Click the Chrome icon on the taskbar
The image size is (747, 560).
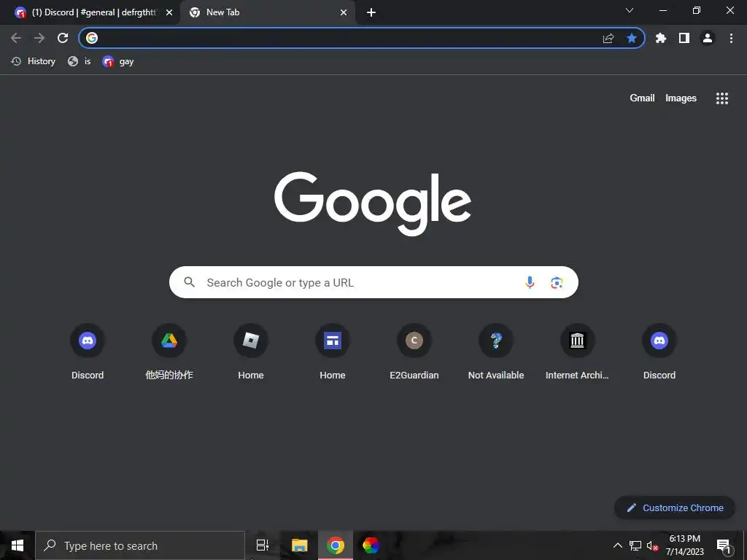point(336,545)
